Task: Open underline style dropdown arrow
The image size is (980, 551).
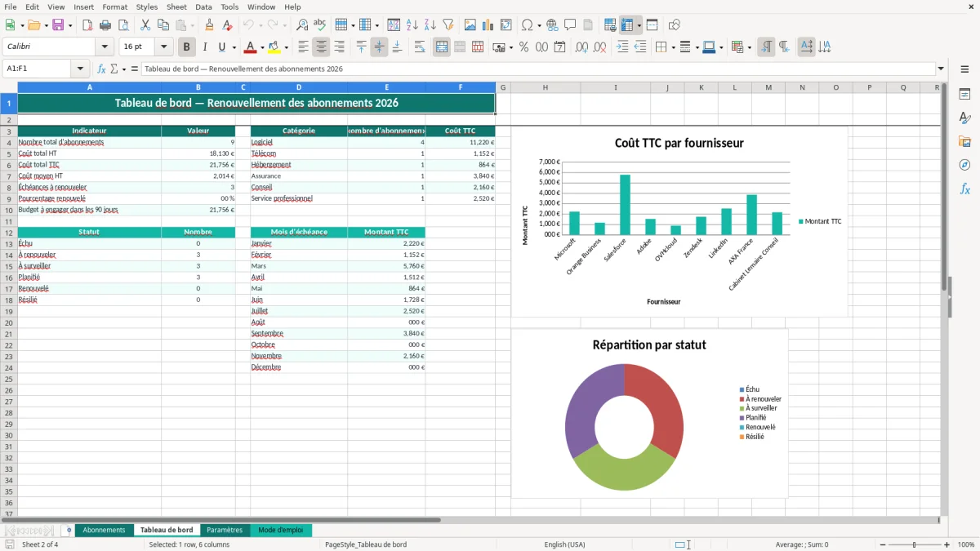Action: [x=234, y=47]
